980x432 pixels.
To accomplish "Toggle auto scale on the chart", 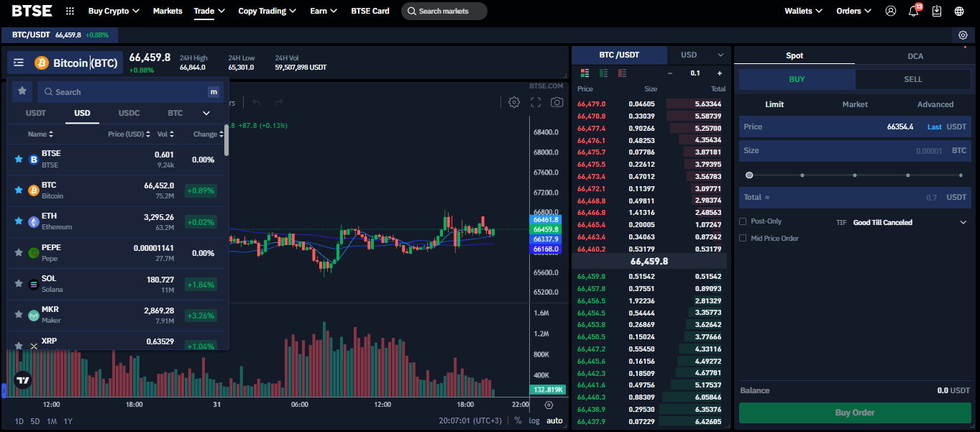I will pyautogui.click(x=554, y=420).
